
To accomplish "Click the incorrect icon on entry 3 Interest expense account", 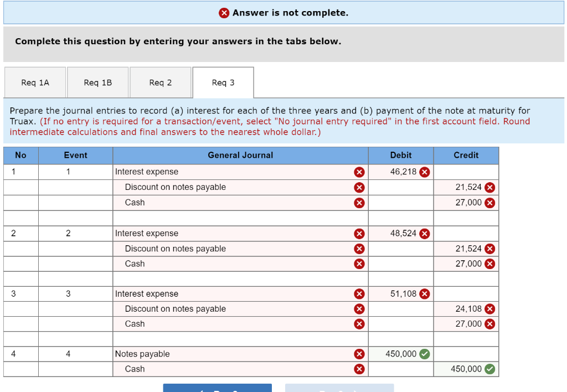I will click(x=359, y=294).
